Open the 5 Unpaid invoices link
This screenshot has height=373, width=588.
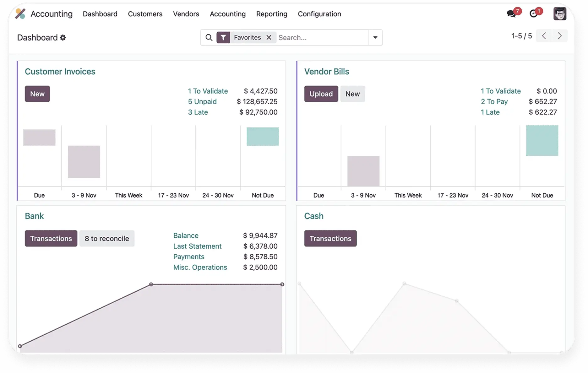pos(202,101)
